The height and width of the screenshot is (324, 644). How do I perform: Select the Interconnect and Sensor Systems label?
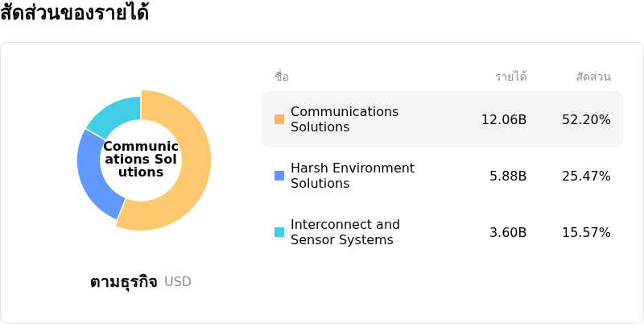[x=345, y=232]
